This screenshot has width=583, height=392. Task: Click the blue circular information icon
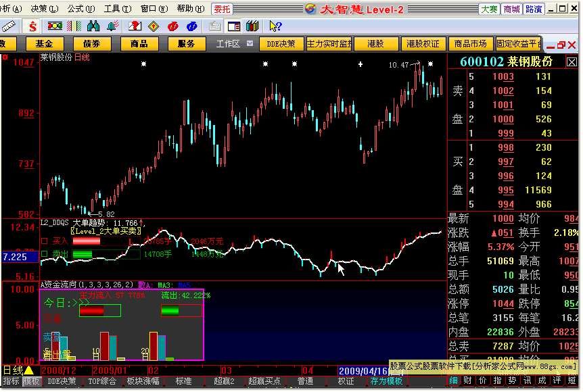click(192, 26)
